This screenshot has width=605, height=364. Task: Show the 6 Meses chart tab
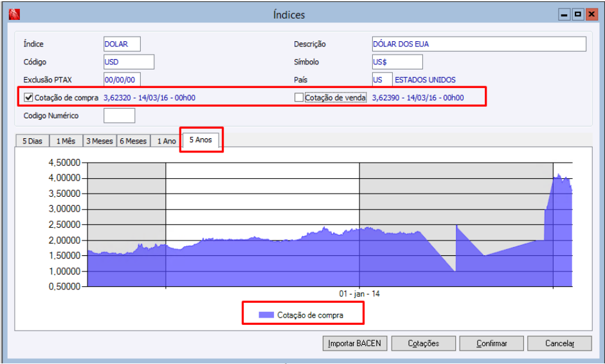[133, 141]
